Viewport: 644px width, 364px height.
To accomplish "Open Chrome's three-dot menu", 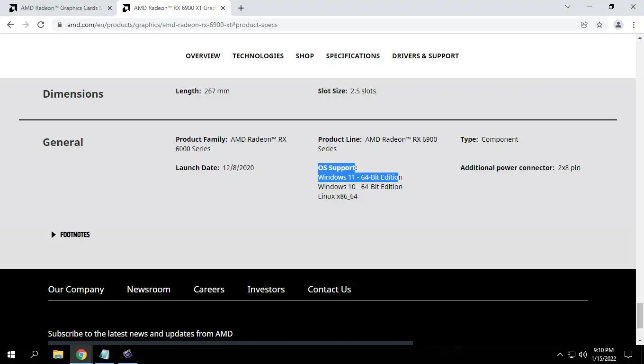I will [634, 25].
